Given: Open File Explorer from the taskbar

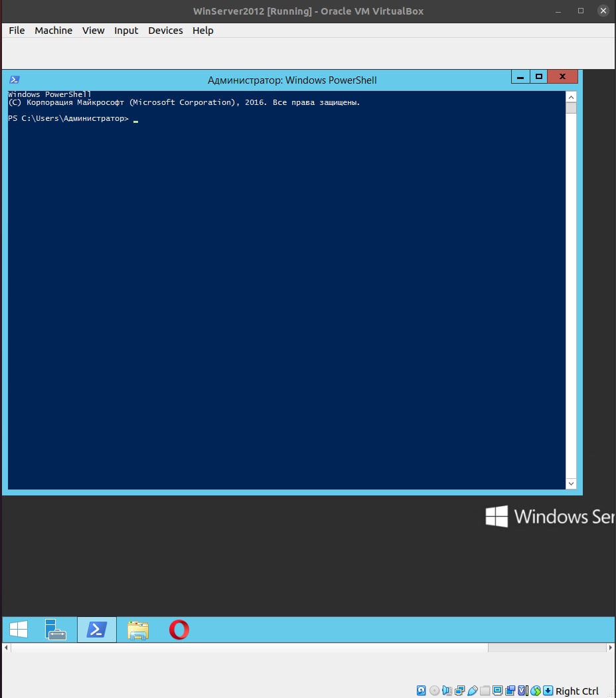Looking at the screenshot, I should [x=138, y=630].
